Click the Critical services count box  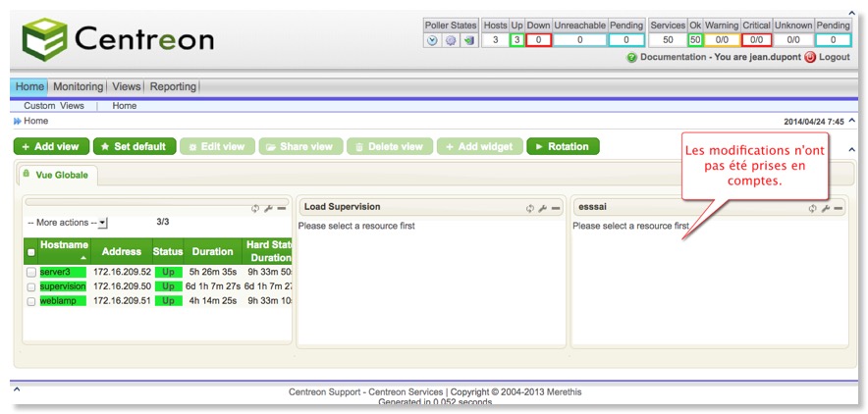click(756, 40)
